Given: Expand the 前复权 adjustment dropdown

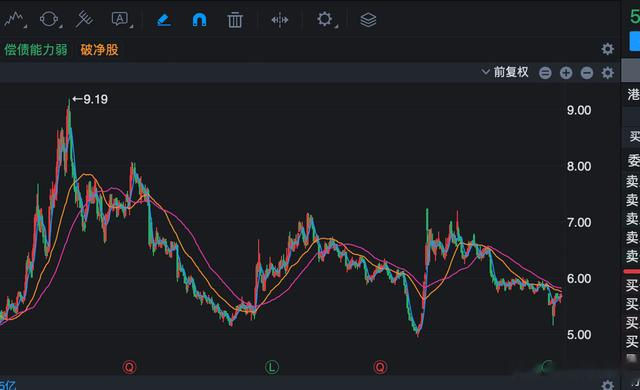Looking at the screenshot, I should pos(505,72).
